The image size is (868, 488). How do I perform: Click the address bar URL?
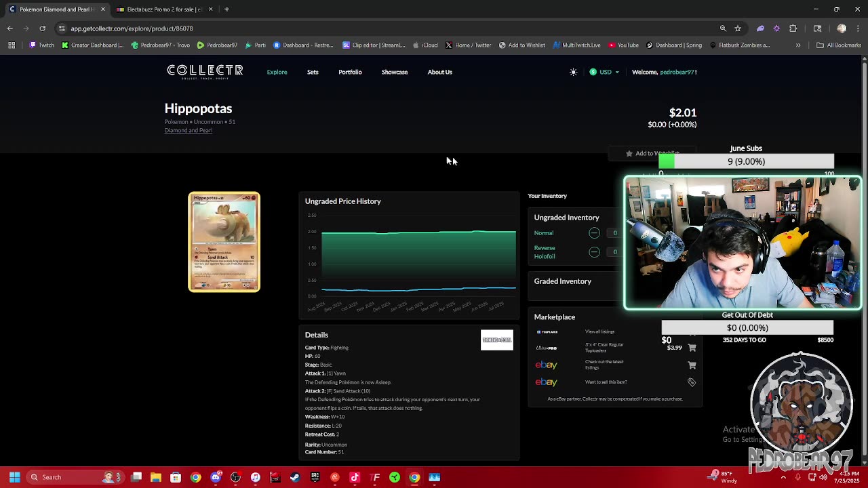click(132, 28)
